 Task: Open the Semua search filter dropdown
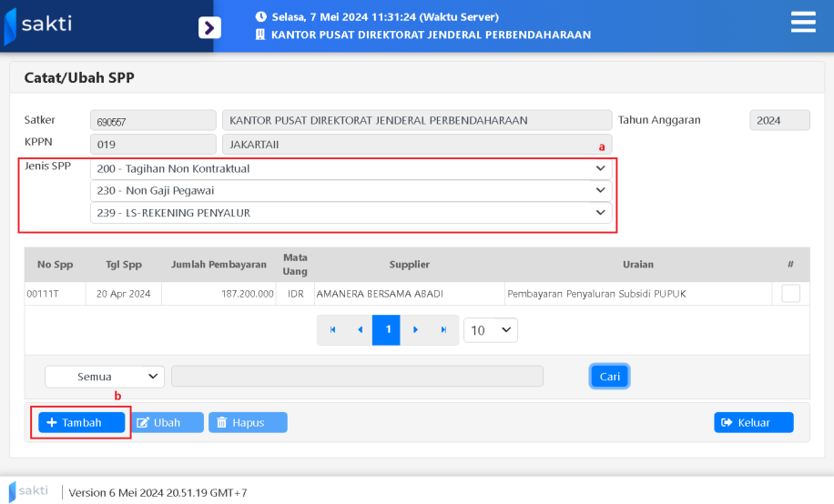click(105, 377)
